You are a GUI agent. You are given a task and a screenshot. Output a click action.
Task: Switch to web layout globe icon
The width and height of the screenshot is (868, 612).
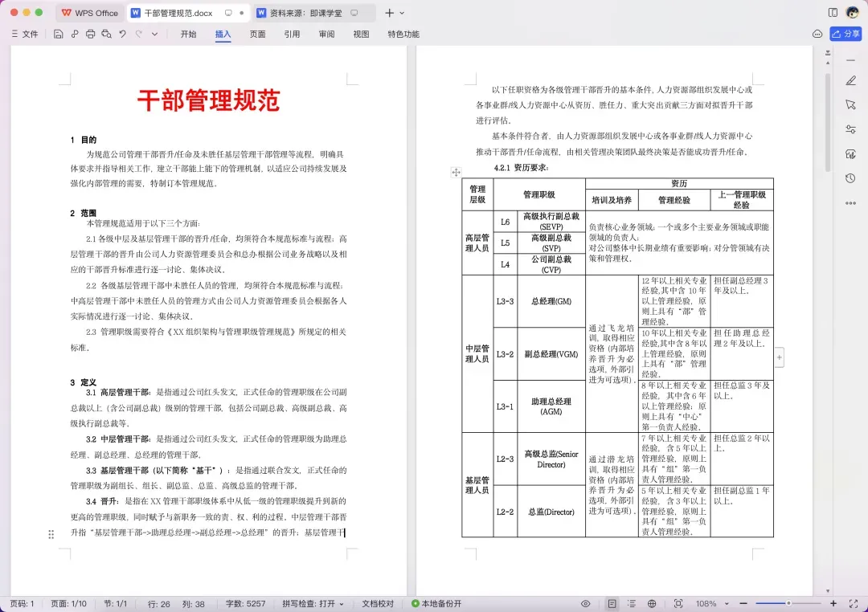652,603
